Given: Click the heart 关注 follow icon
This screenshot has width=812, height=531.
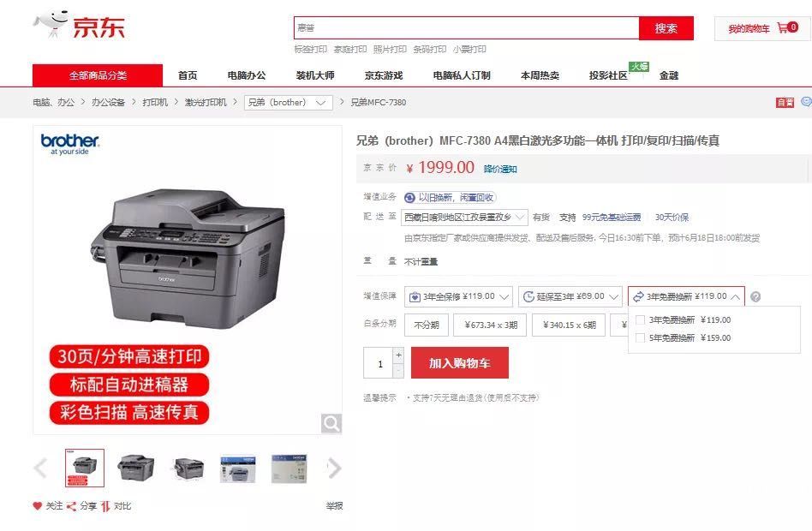Looking at the screenshot, I should [38, 505].
